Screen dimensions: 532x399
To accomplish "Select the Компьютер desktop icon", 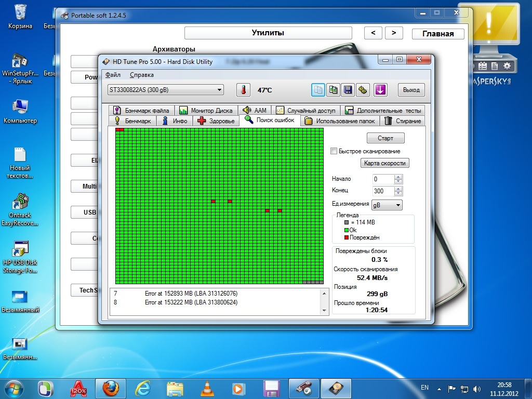I will click(x=20, y=112).
